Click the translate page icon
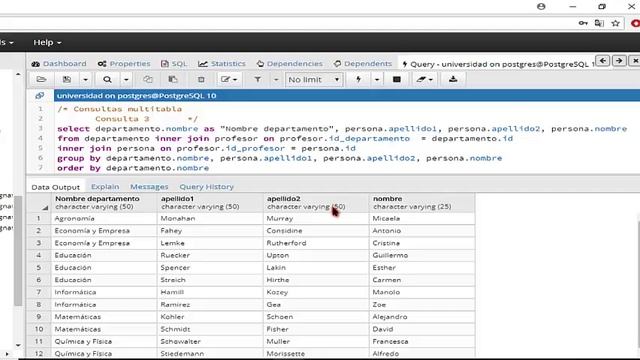 599,23
